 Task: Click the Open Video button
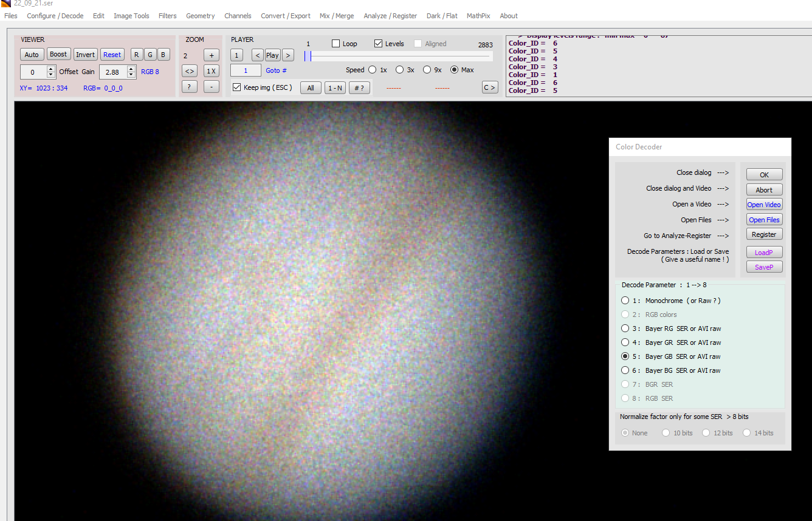pos(764,205)
